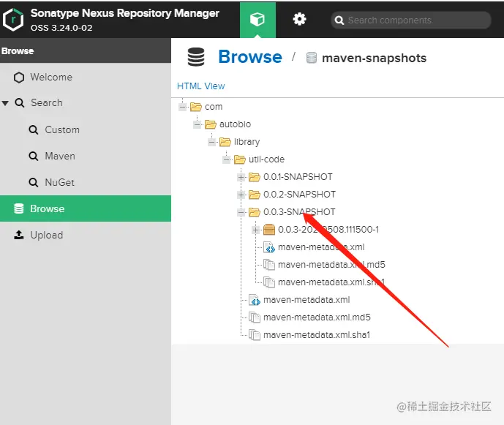Click the com folder icon
Image resolution: width=504 pixels, height=425 pixels.
pyautogui.click(x=196, y=107)
